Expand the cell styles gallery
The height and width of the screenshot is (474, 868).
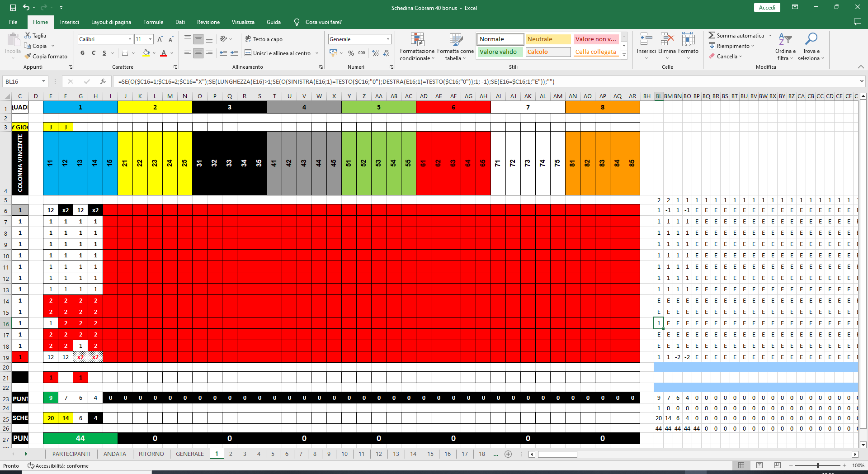pyautogui.click(x=624, y=55)
